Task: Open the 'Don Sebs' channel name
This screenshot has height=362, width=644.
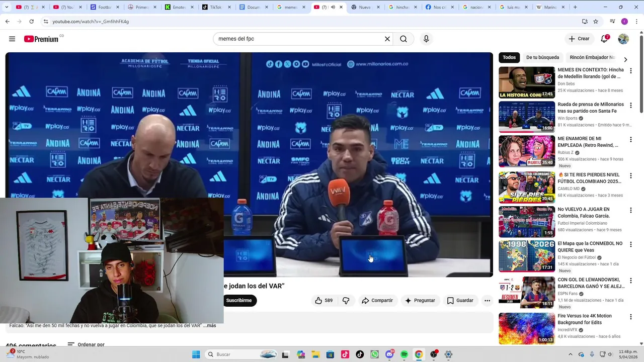Action: [566, 84]
